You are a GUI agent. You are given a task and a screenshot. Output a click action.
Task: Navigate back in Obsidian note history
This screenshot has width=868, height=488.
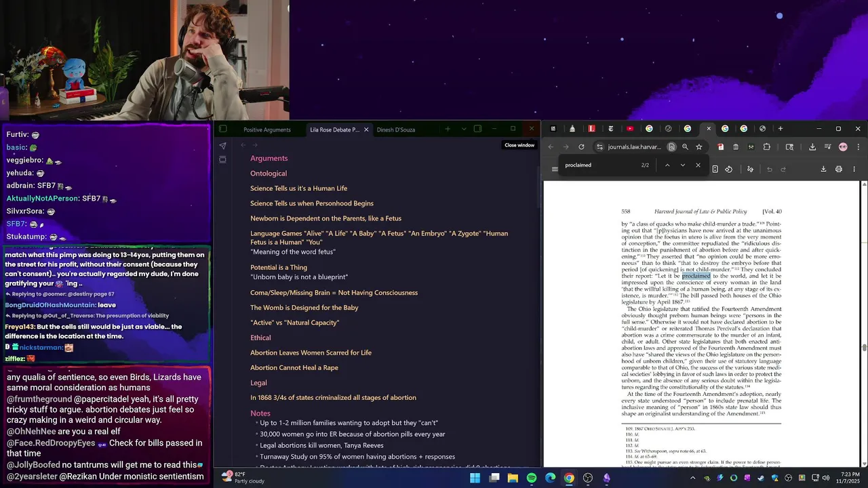click(x=243, y=145)
